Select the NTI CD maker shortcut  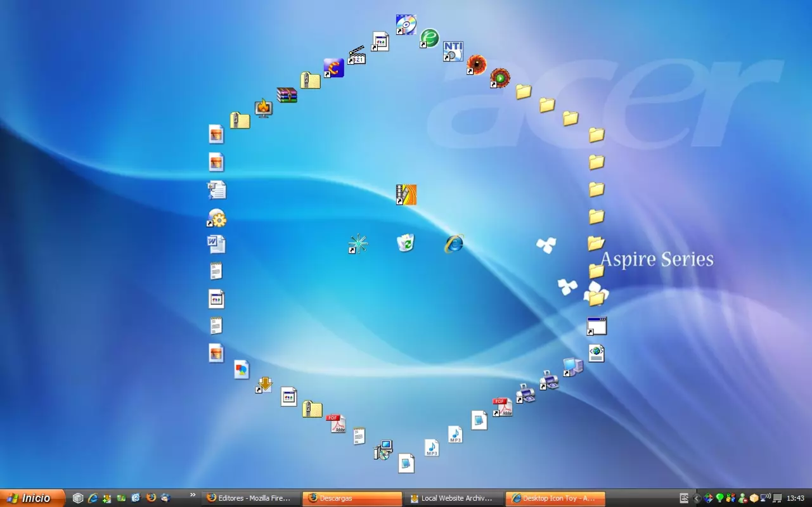[453, 51]
